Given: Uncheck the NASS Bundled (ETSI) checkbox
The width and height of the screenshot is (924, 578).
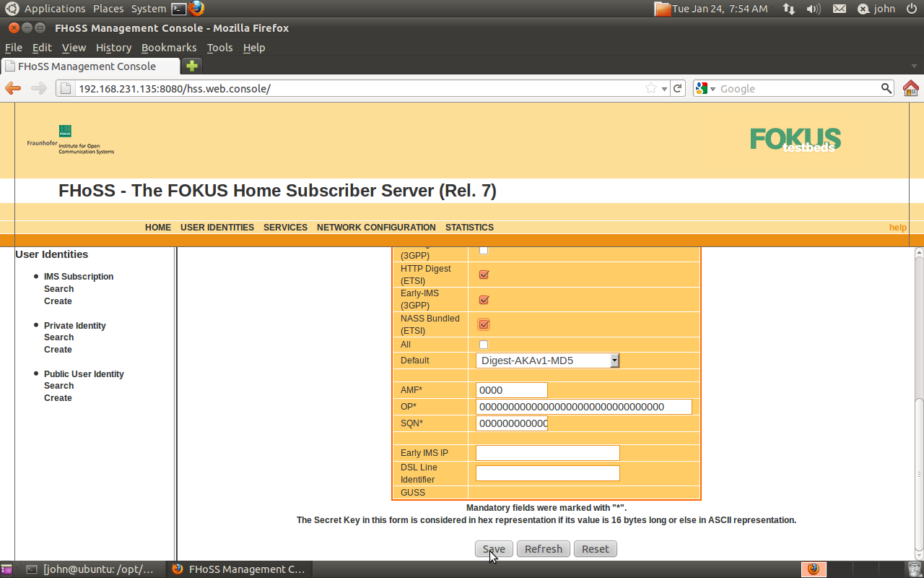Looking at the screenshot, I should click(x=484, y=324).
